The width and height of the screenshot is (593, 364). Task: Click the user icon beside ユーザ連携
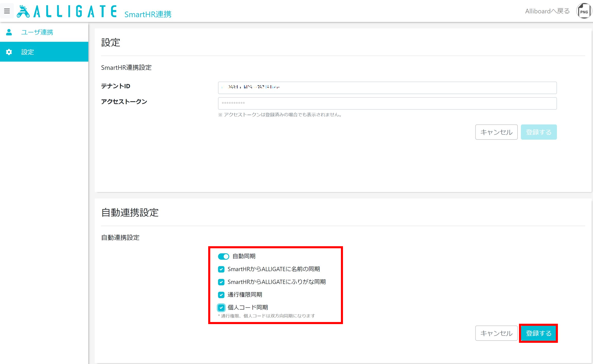point(9,32)
